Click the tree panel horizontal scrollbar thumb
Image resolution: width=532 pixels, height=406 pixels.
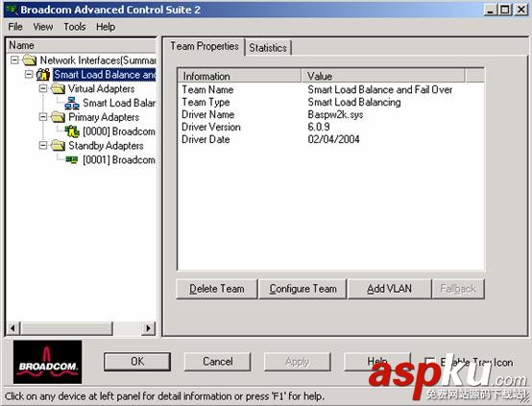66,328
